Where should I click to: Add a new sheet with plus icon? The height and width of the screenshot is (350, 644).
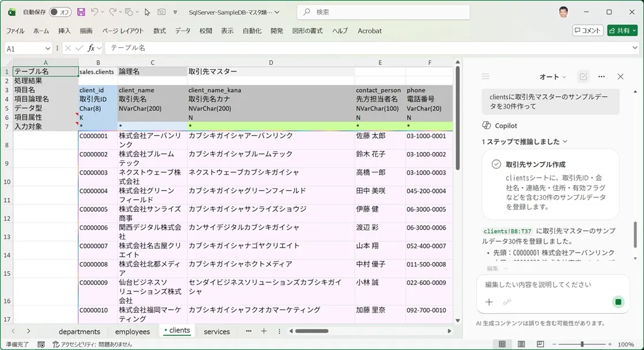coord(264,331)
